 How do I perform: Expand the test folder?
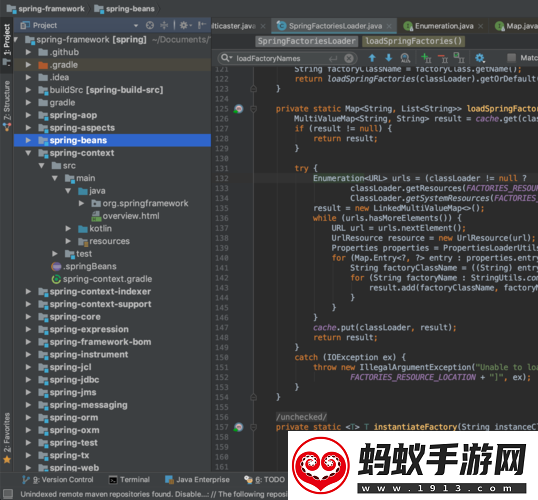(55, 254)
